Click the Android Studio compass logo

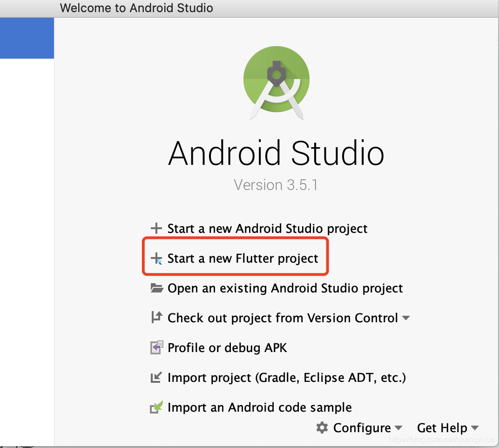coord(276,83)
